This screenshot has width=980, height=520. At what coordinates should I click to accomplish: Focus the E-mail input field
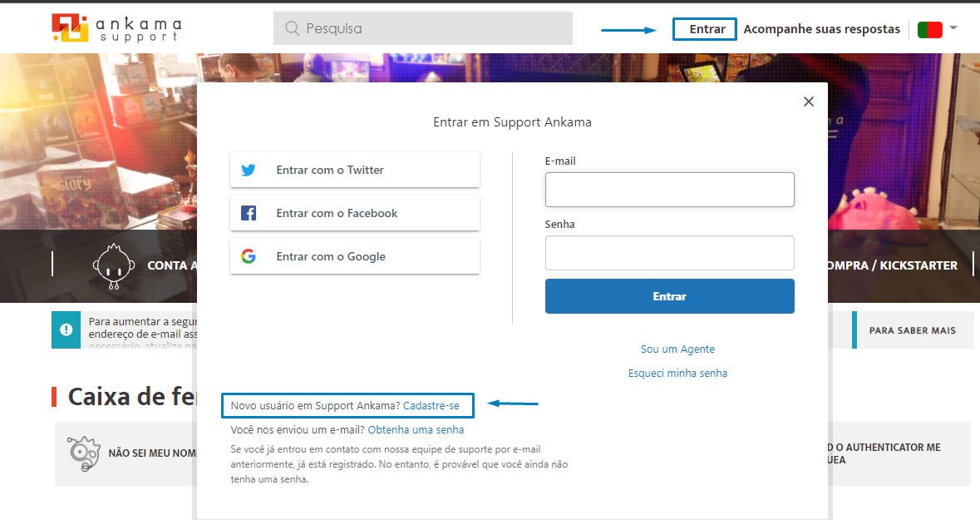pos(669,190)
